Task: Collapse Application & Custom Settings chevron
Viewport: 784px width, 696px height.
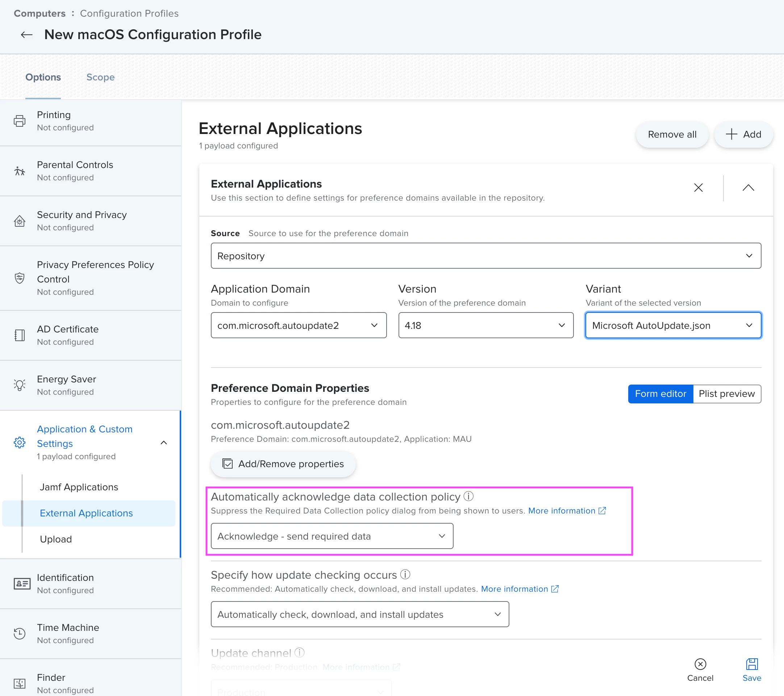Action: coord(164,443)
